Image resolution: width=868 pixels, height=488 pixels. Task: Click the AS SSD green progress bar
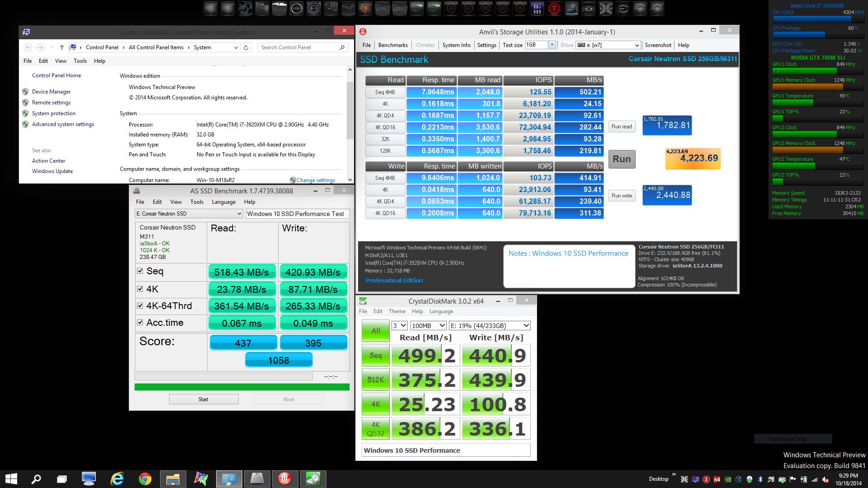click(242, 387)
